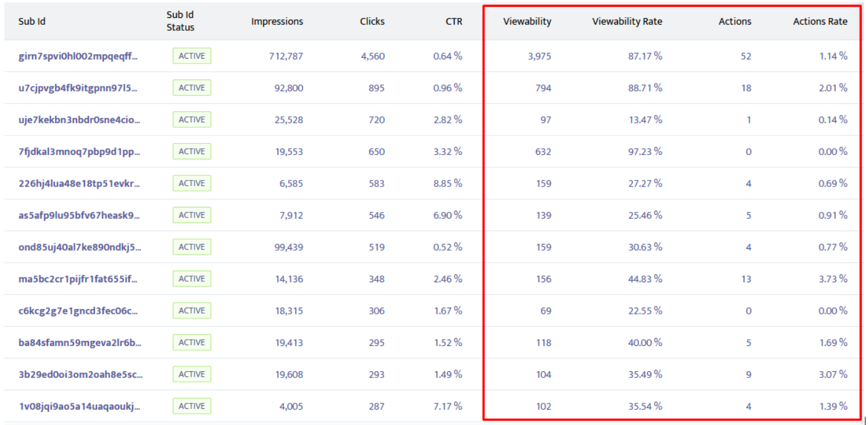Open the 1v08jqi9ao5a14uaqaoukj sub id
The height and width of the screenshot is (425, 868).
coord(78,406)
